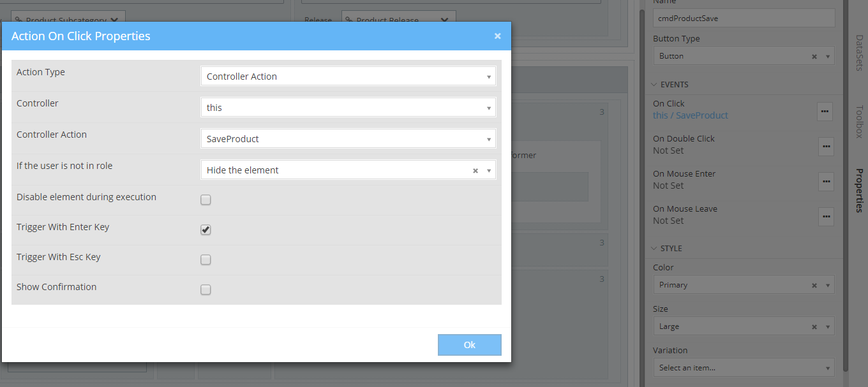Enable Disable element during execution checkbox
This screenshot has width=868, height=387.
(206, 200)
